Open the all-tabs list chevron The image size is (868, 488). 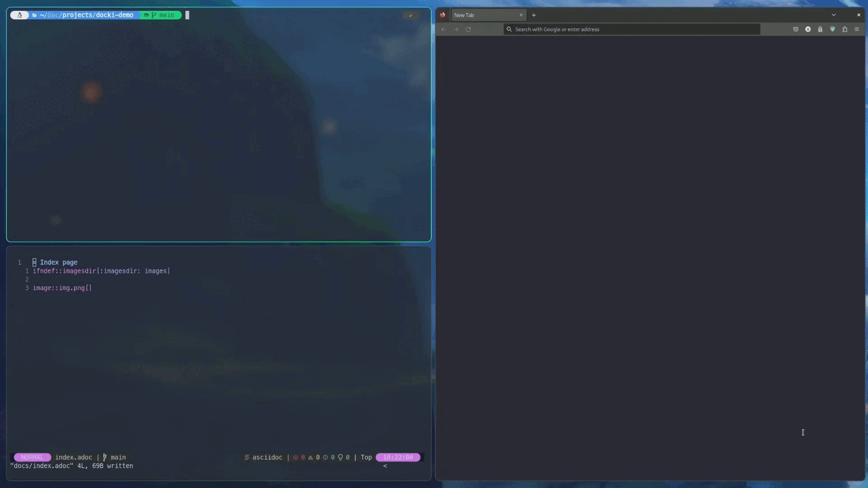834,15
